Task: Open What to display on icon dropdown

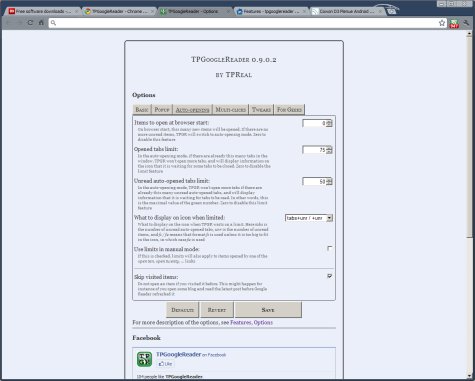Action: [x=309, y=218]
